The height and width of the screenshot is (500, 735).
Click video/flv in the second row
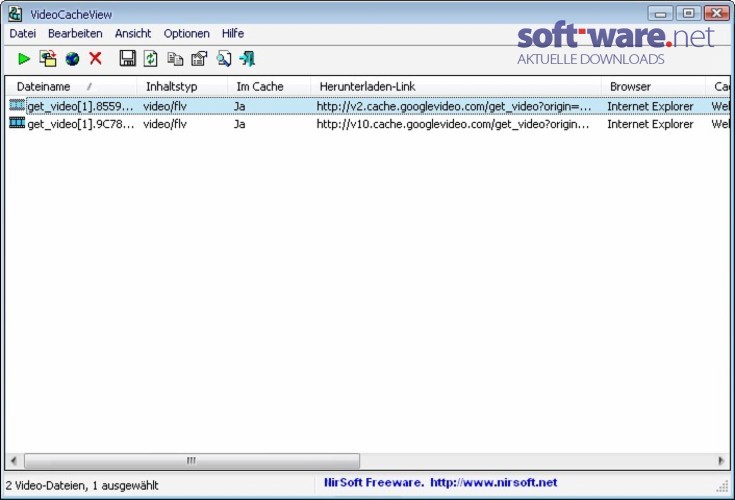point(165,124)
